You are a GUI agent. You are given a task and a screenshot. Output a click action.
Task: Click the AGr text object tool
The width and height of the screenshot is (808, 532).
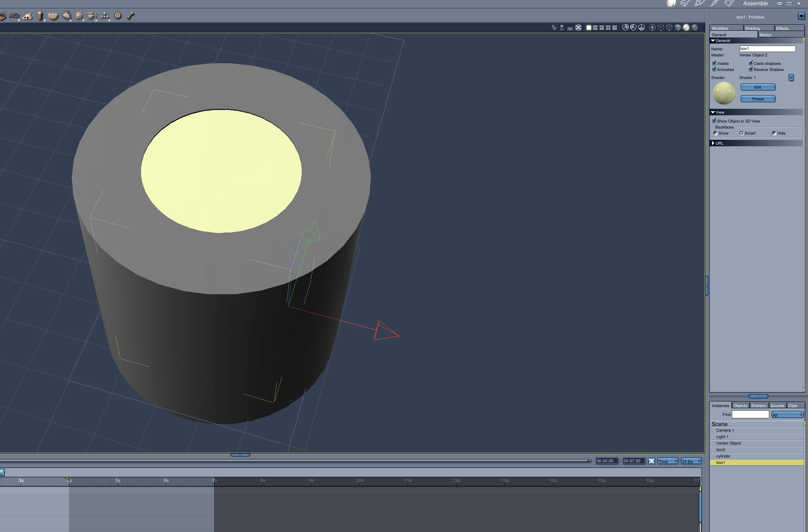(x=14, y=16)
